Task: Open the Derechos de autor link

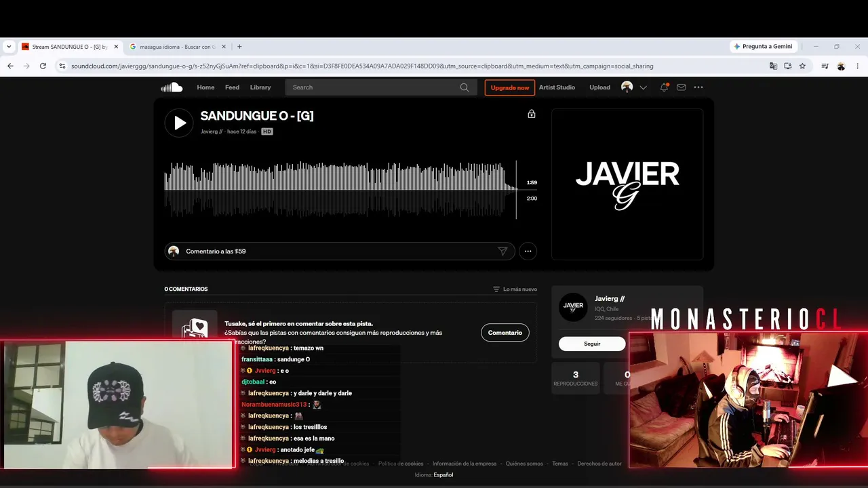Action: coord(599,464)
